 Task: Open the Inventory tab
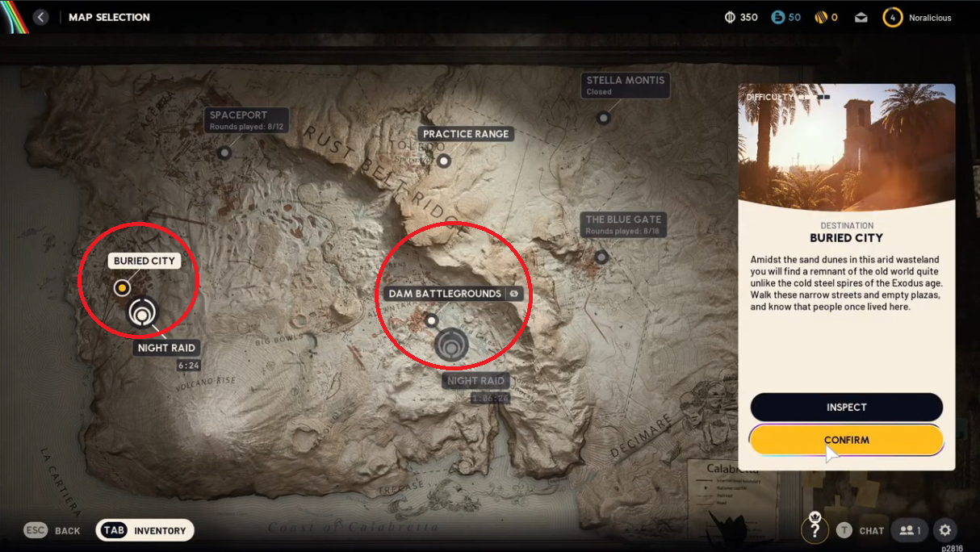[145, 530]
